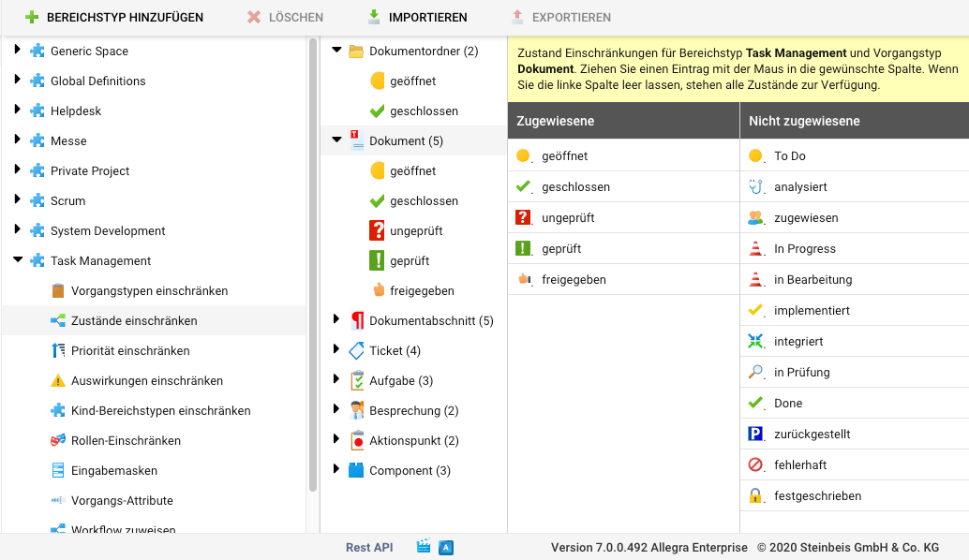Collapse the Dokumentordner (2) node
Viewport: 969px width, 560px height.
pos(337,51)
